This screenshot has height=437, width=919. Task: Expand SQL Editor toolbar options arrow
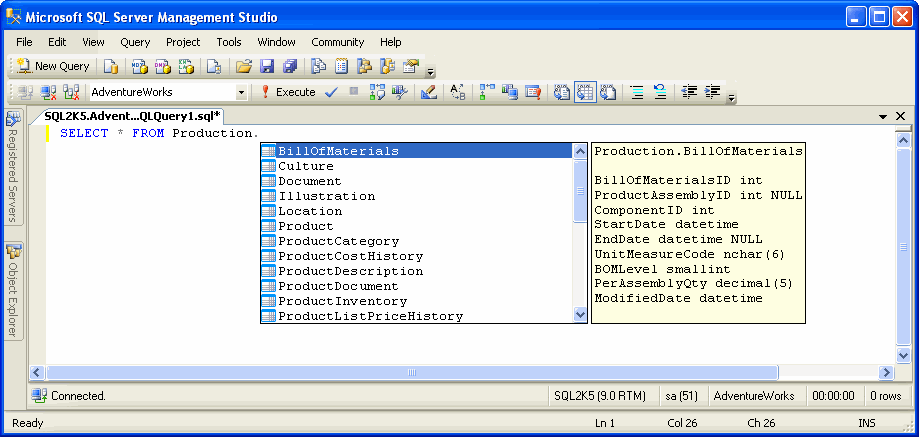[x=731, y=97]
